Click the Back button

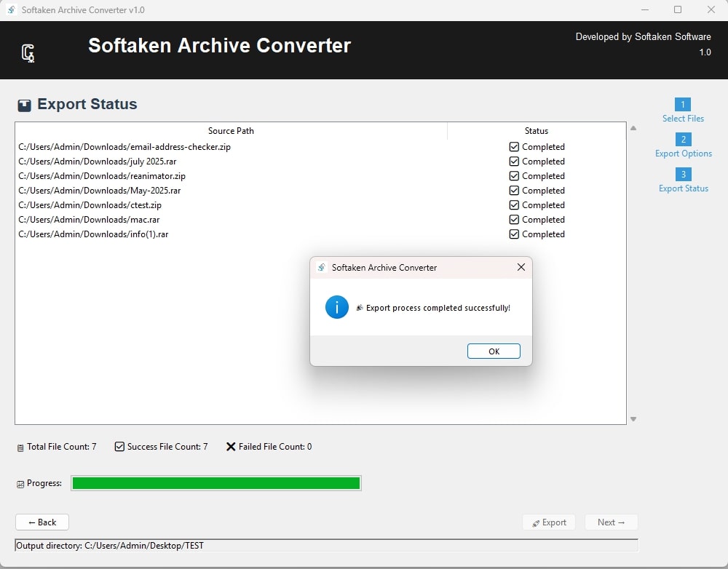pos(41,522)
